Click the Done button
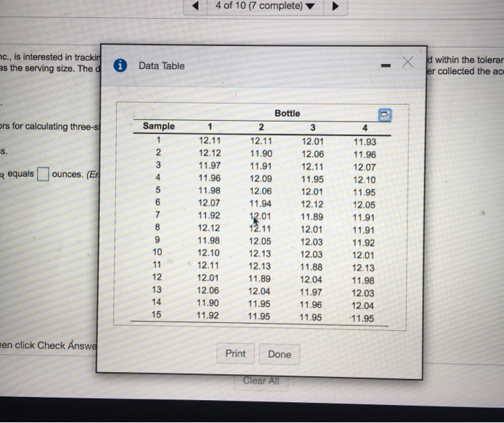 click(279, 354)
